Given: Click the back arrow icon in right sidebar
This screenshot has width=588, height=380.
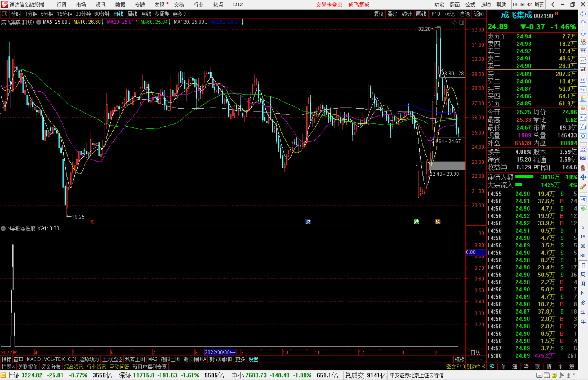Looking at the screenshot, I should 583,14.
